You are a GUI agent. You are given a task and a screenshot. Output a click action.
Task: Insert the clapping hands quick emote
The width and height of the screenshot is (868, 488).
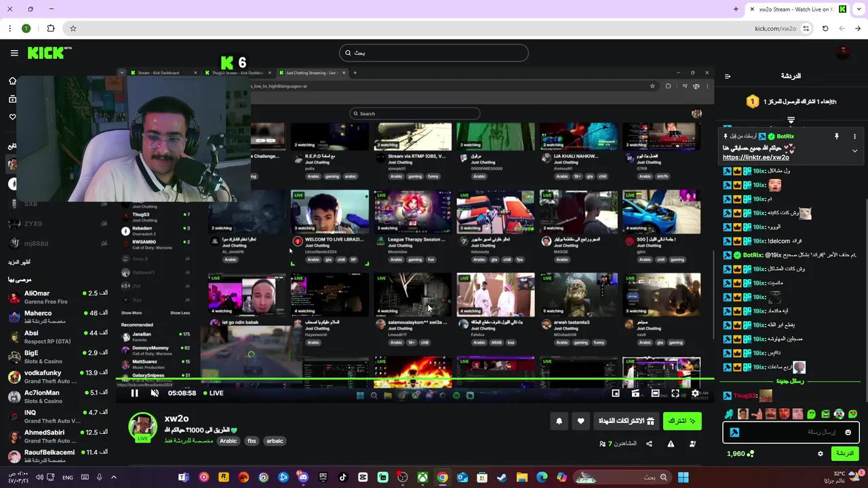click(729, 413)
